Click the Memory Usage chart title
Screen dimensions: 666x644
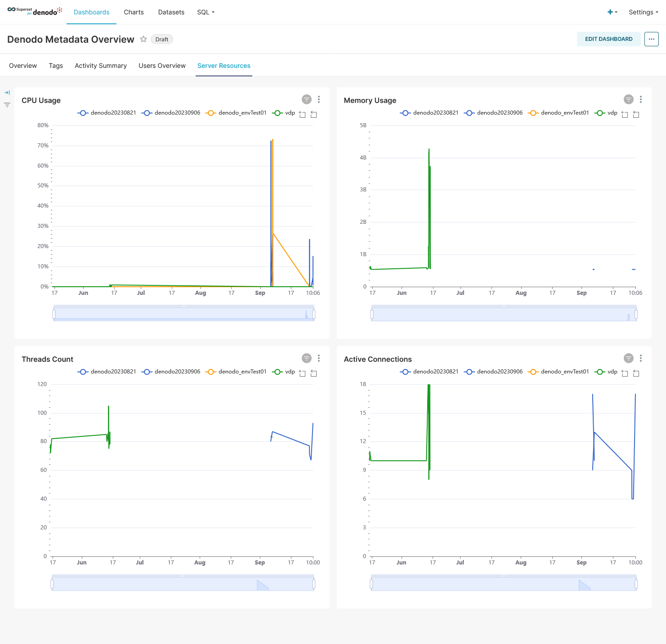tap(370, 100)
